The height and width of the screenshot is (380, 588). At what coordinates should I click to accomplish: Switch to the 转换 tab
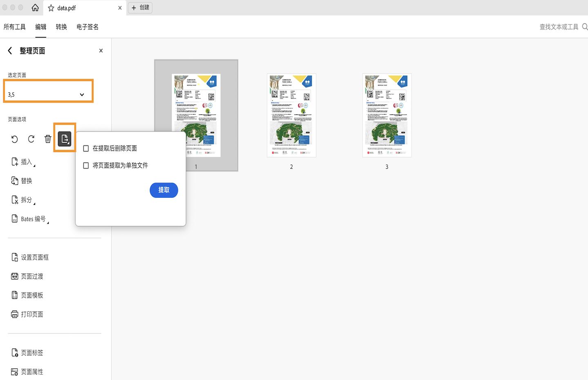point(61,27)
